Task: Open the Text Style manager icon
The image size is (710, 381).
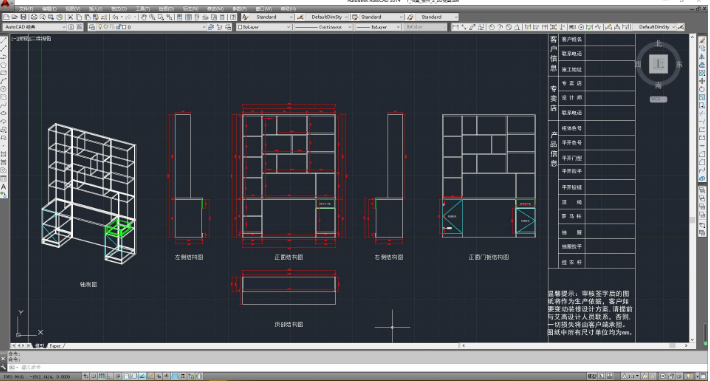Action: click(x=245, y=17)
